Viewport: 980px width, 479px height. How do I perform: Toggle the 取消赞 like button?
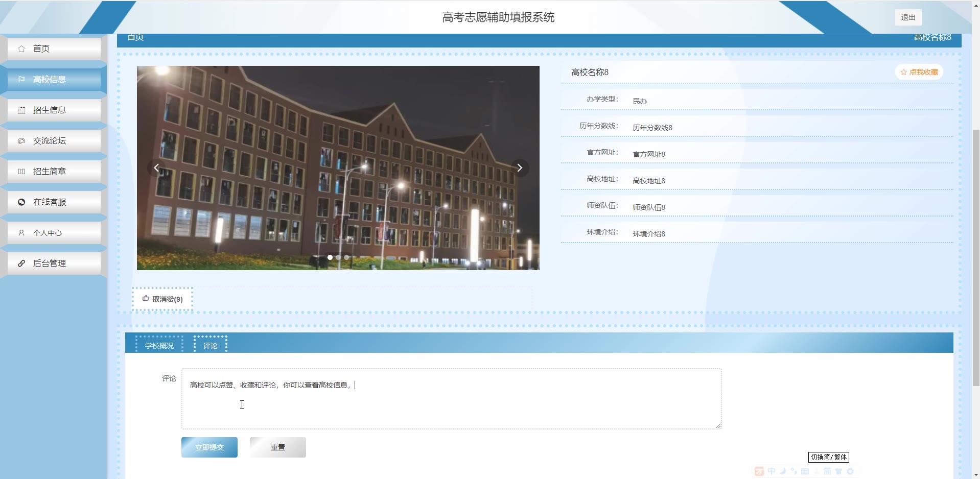[162, 299]
